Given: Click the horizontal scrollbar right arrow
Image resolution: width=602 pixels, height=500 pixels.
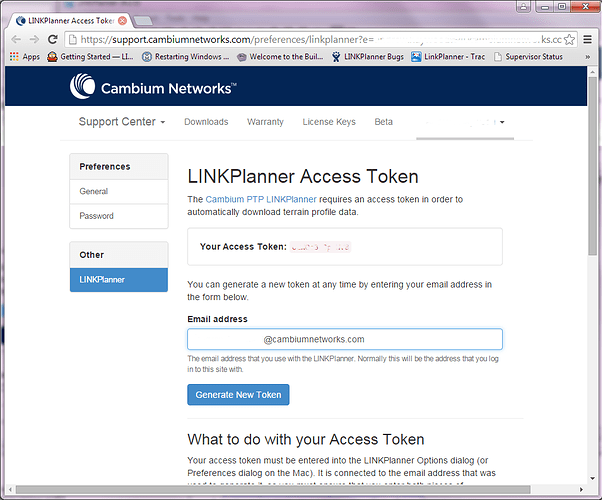Looking at the screenshot, I should click(581, 490).
